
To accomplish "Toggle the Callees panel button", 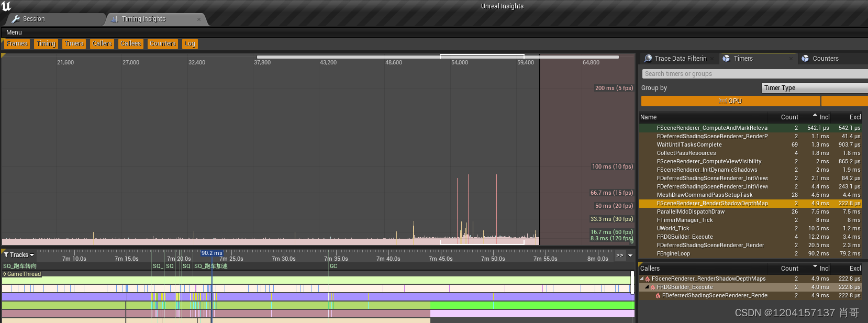I will [130, 44].
